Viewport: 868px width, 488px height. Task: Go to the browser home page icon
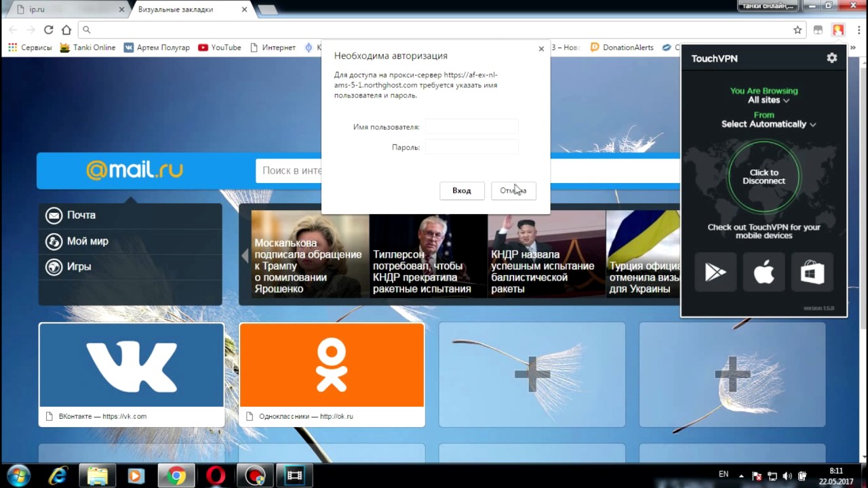[66, 30]
